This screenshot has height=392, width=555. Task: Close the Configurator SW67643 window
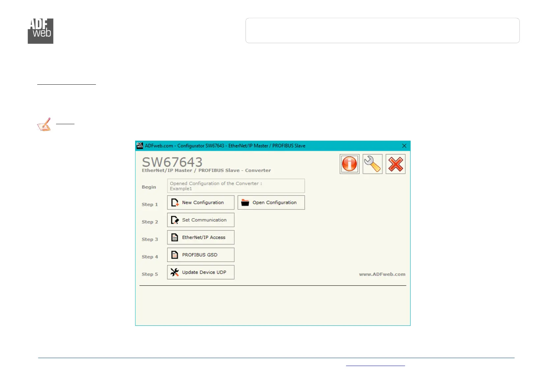tap(404, 146)
